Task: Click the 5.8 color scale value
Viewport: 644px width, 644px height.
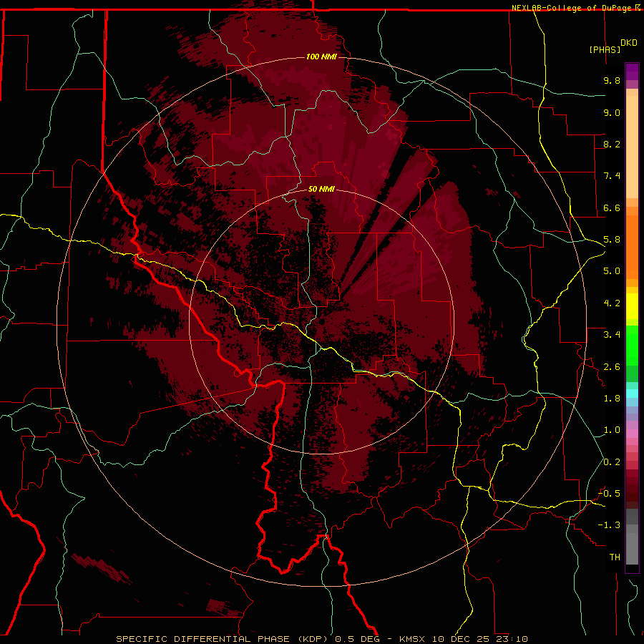Action: 612,240
